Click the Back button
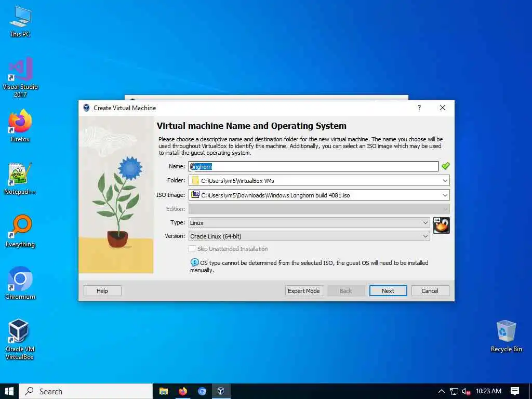This screenshot has width=532, height=399. (345, 291)
